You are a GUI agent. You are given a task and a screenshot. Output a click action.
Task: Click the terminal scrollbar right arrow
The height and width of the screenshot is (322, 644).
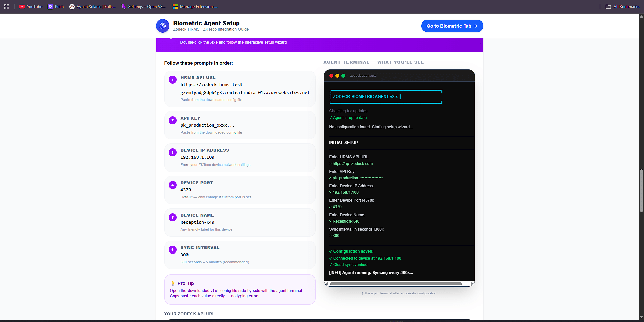pyautogui.click(x=472, y=284)
